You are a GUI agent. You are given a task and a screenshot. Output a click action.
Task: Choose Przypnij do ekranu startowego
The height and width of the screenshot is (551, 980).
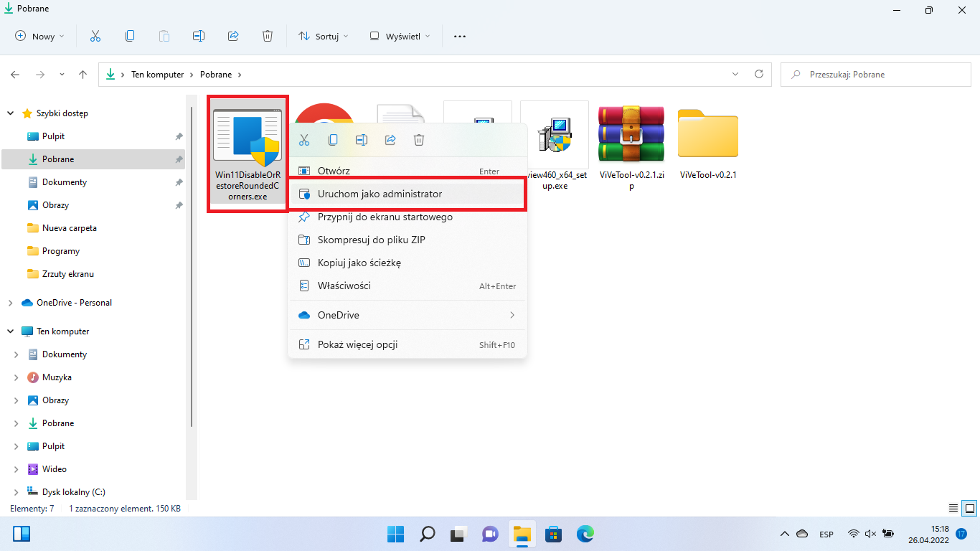pyautogui.click(x=407, y=217)
